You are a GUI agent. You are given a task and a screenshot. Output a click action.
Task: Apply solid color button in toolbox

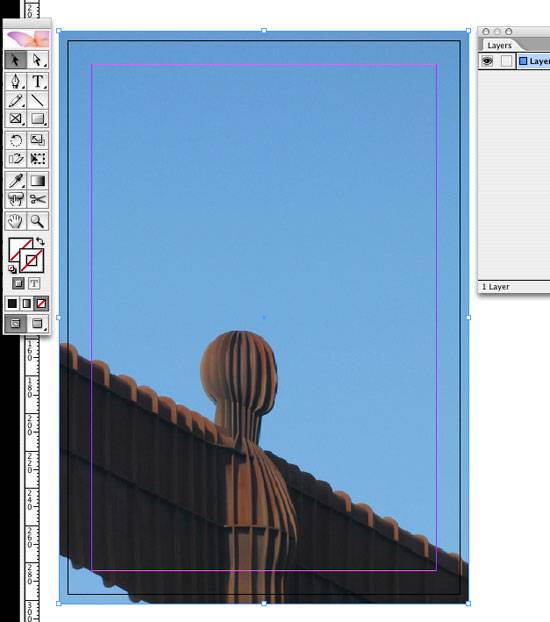[12, 303]
